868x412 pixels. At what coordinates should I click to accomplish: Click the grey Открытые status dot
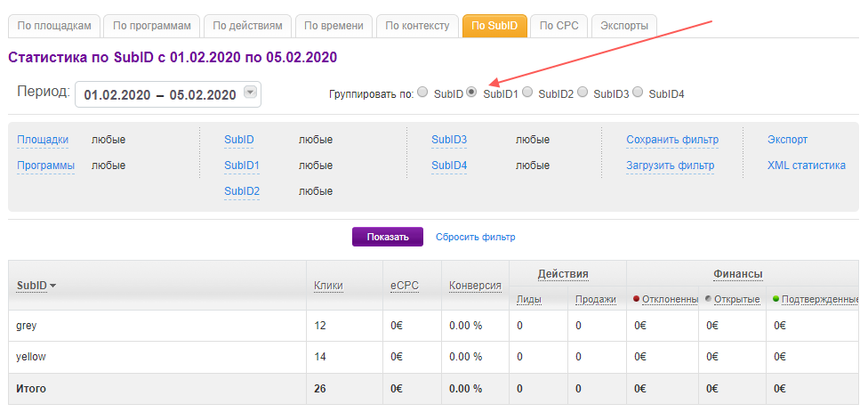[x=709, y=299]
